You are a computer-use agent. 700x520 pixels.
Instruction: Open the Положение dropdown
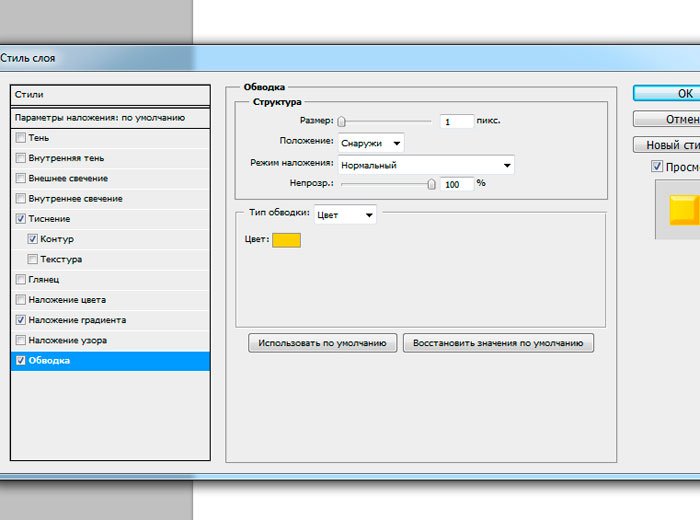click(371, 143)
